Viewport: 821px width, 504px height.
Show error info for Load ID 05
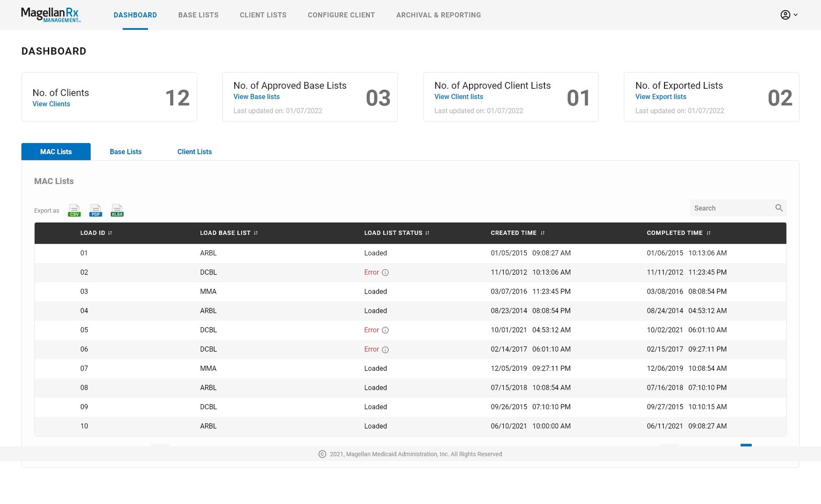click(385, 330)
